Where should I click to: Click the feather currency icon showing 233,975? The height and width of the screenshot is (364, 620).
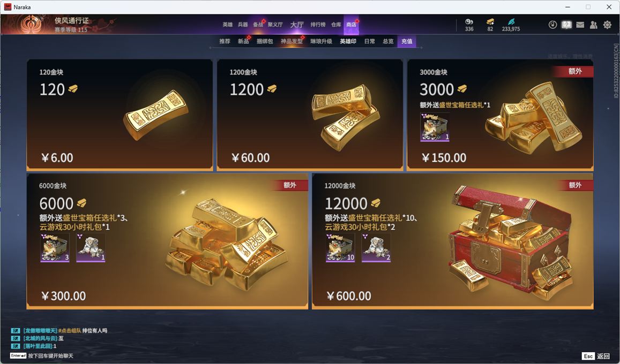point(511,21)
